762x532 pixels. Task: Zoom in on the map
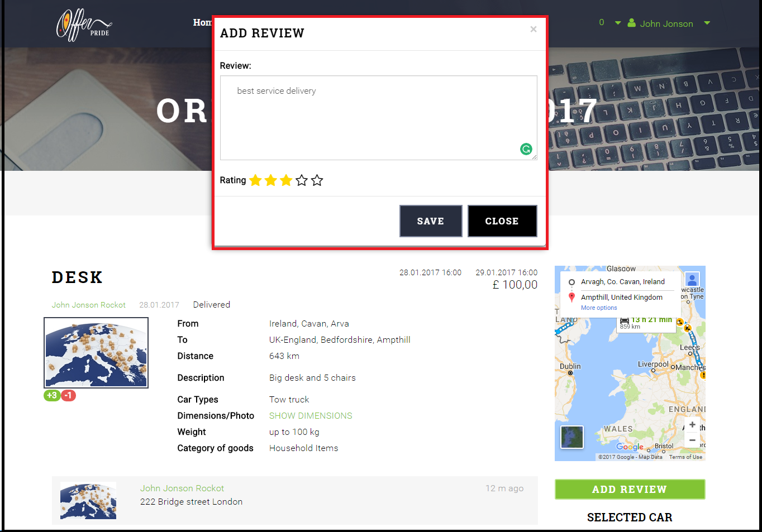point(692,425)
